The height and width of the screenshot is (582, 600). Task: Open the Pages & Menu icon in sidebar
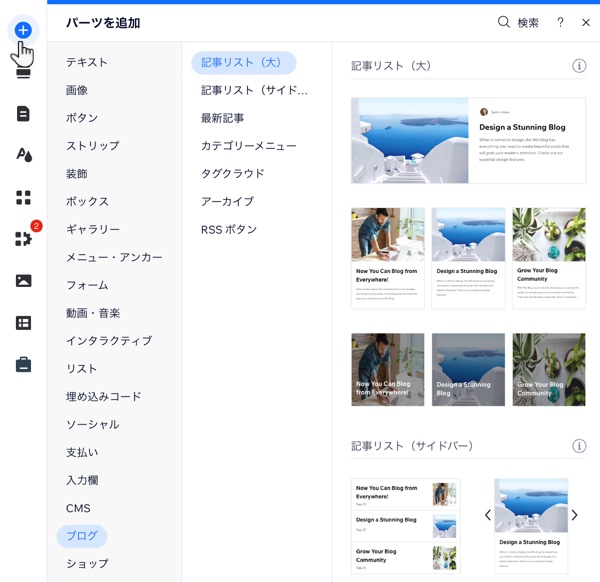[23, 114]
